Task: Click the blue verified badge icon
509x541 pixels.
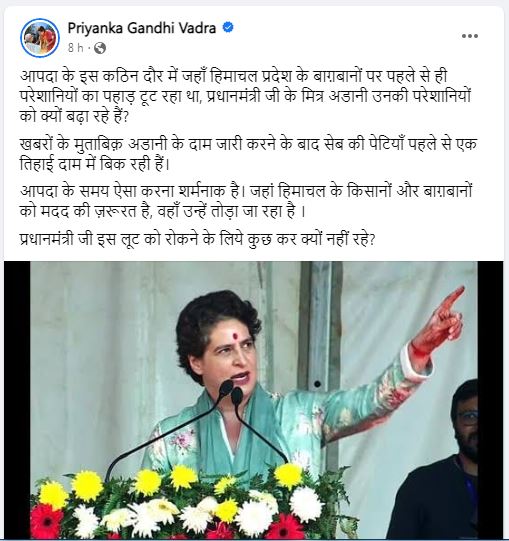Action: [228, 27]
